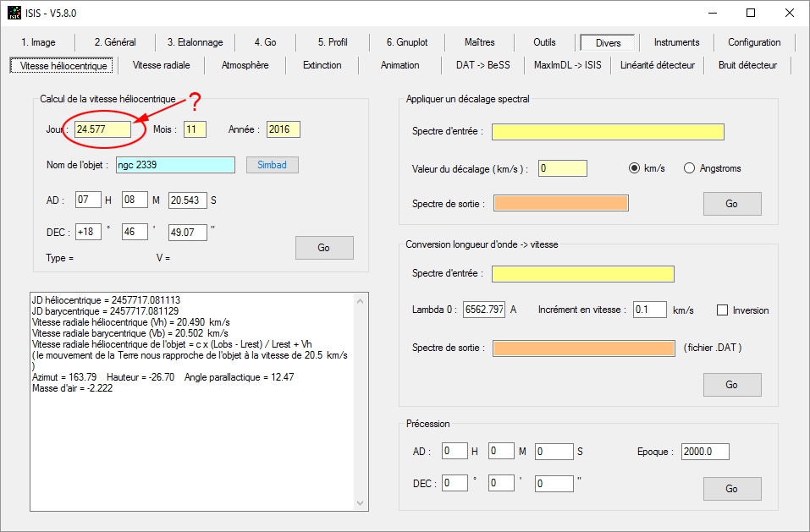
Task: Click the Précession DEC degrees field
Action: click(x=455, y=483)
